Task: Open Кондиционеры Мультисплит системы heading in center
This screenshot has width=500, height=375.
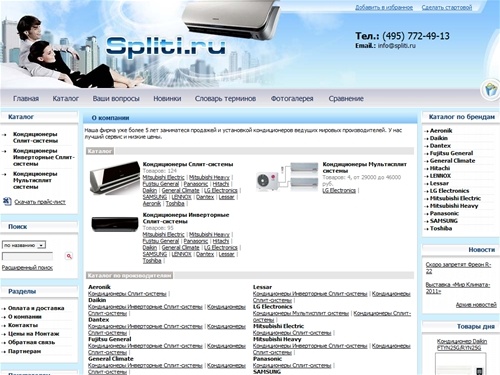Action: [365, 167]
